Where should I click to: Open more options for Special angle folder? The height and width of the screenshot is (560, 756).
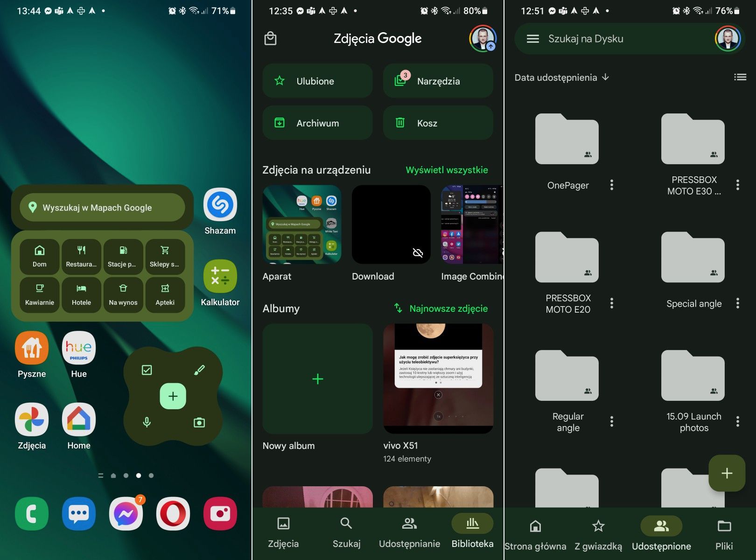tap(737, 303)
